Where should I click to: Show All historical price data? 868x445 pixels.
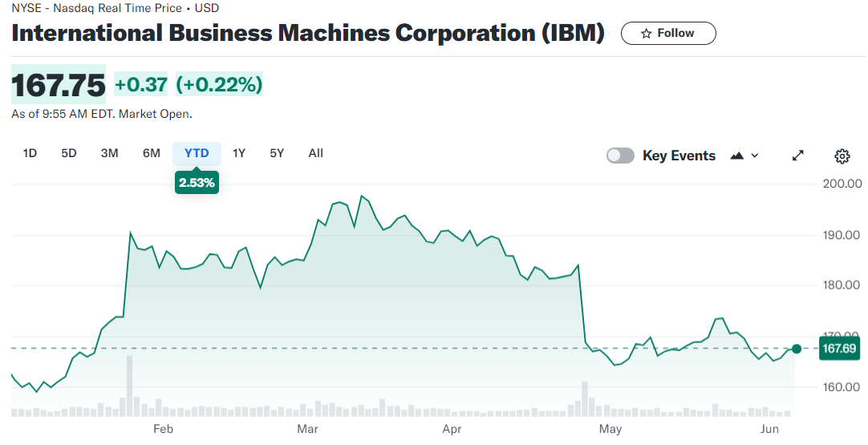(x=316, y=153)
